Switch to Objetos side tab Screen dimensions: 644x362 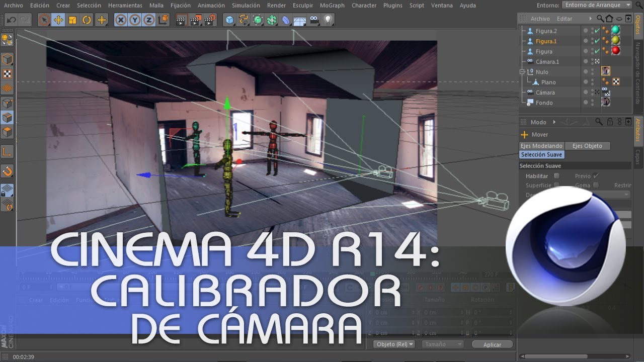(x=638, y=26)
